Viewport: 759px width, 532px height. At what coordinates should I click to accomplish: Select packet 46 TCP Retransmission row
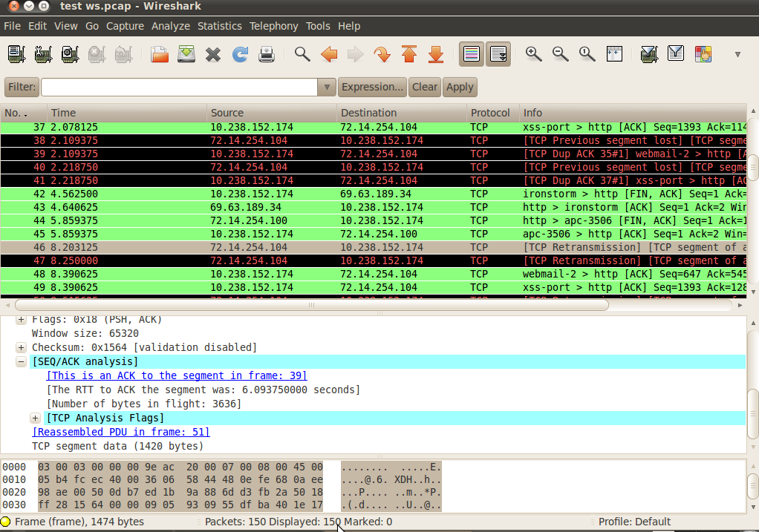374,247
